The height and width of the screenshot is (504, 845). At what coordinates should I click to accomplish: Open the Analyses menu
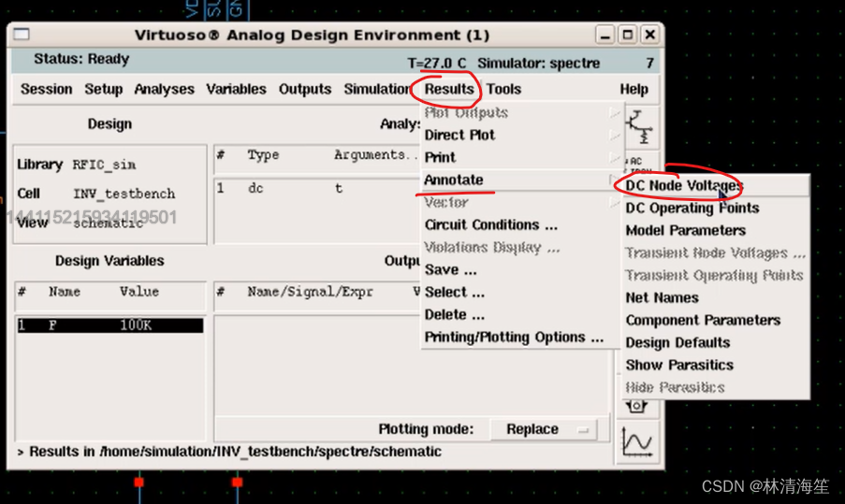(164, 89)
